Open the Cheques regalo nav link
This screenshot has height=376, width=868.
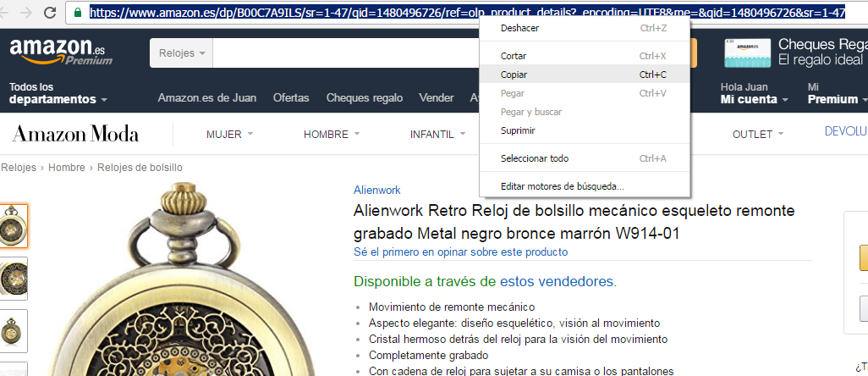[365, 98]
